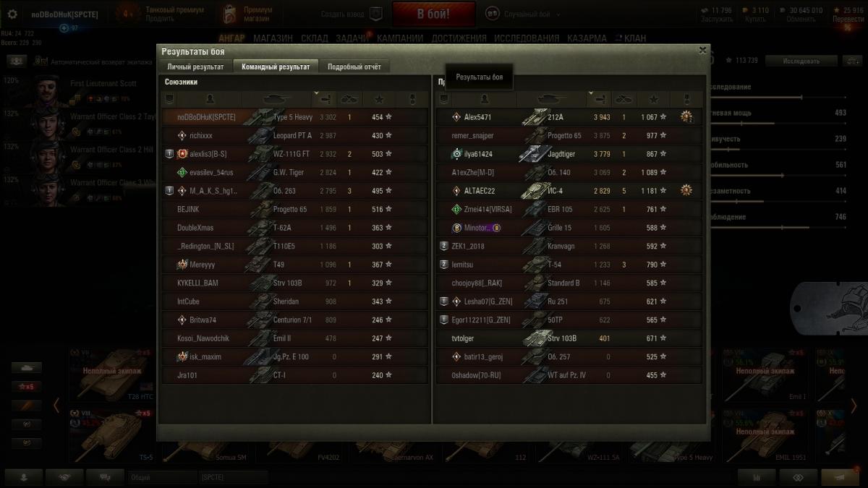
Task: Click the ALTAEC22 medal icon
Action: tap(686, 190)
